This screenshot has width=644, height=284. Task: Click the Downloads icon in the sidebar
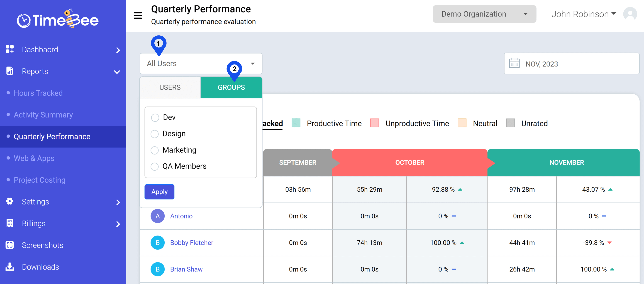click(x=10, y=267)
